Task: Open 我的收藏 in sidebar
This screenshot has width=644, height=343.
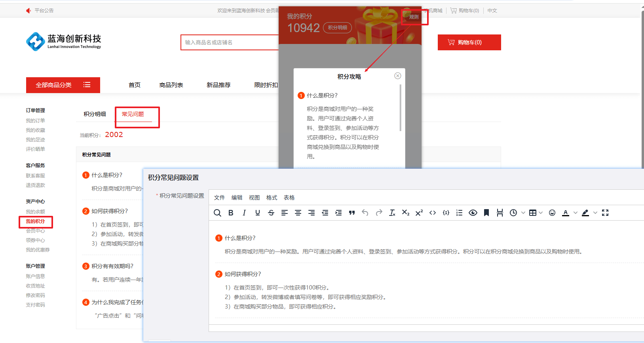Action: (x=35, y=130)
